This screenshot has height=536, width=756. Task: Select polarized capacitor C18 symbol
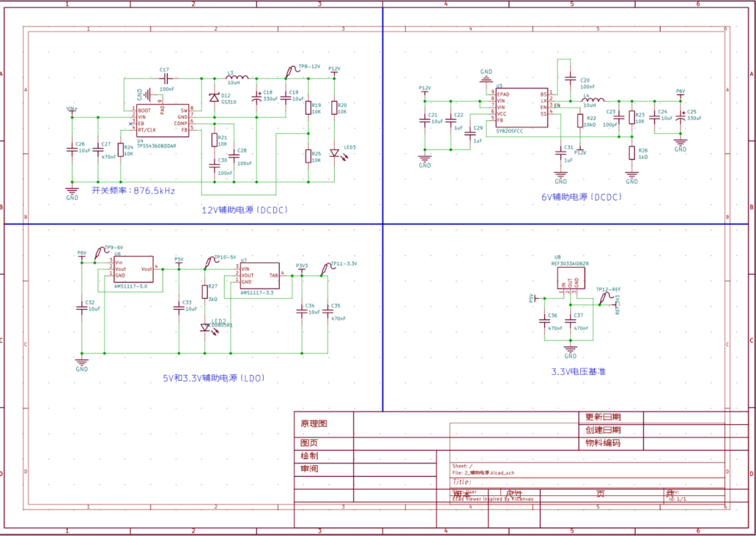pos(256,97)
